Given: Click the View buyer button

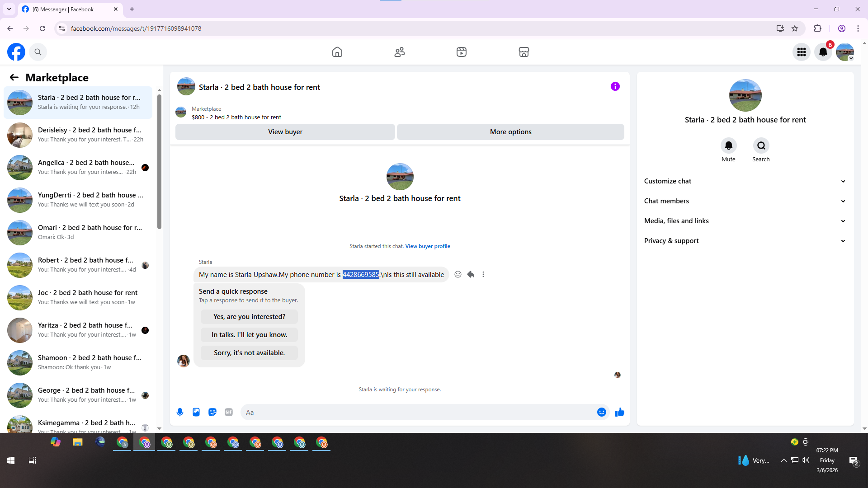Looking at the screenshot, I should pyautogui.click(x=285, y=132).
